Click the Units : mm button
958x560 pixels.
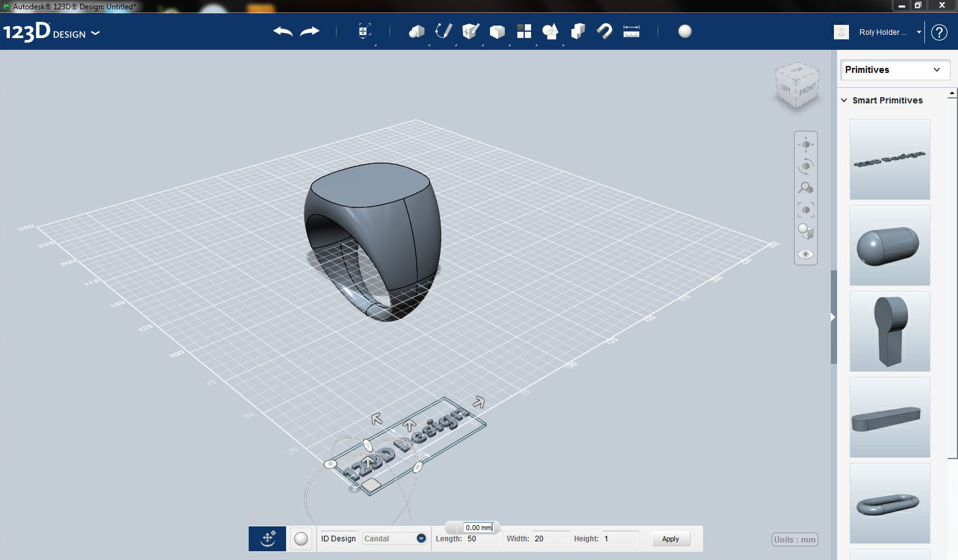(x=795, y=539)
